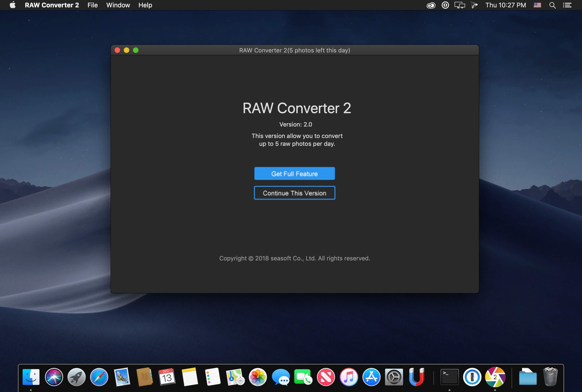The width and height of the screenshot is (582, 392).
Task: Open 1Password from the Dock
Action: point(472,377)
